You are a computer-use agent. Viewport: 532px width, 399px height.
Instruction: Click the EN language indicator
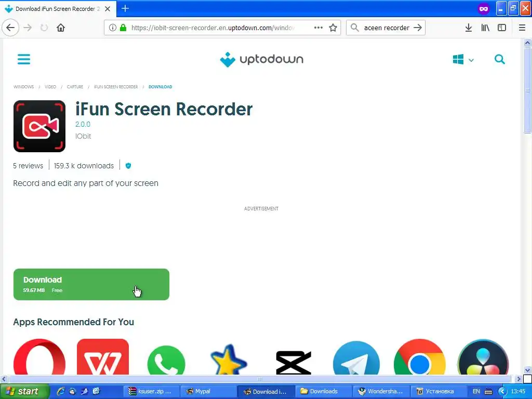coord(476,392)
